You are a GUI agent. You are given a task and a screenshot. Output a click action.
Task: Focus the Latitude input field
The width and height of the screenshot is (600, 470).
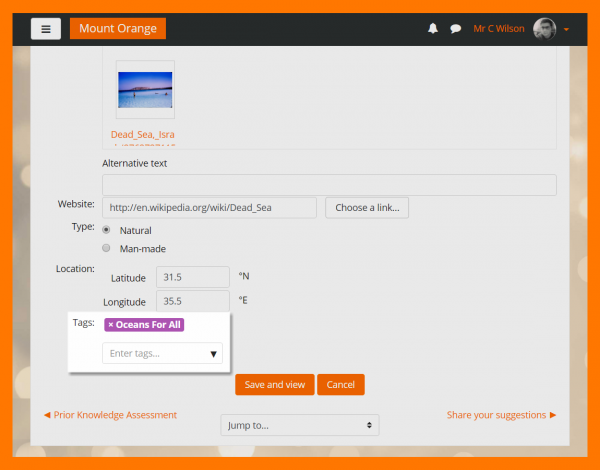pyautogui.click(x=192, y=277)
